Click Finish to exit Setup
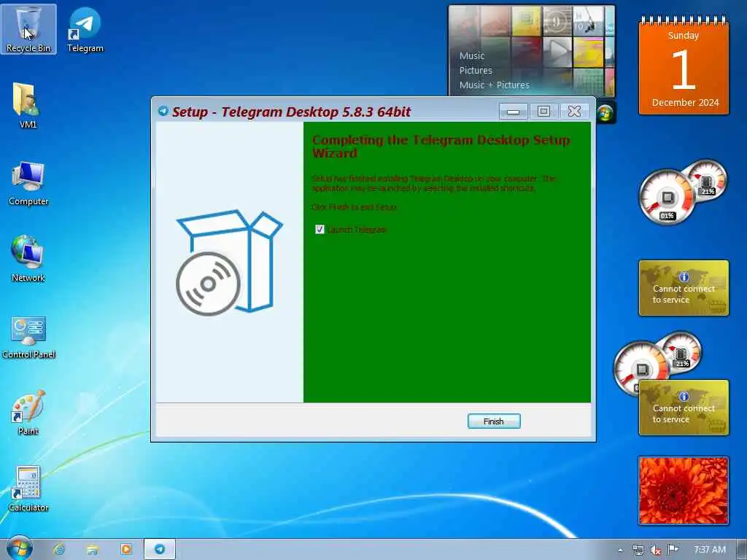 tap(494, 421)
